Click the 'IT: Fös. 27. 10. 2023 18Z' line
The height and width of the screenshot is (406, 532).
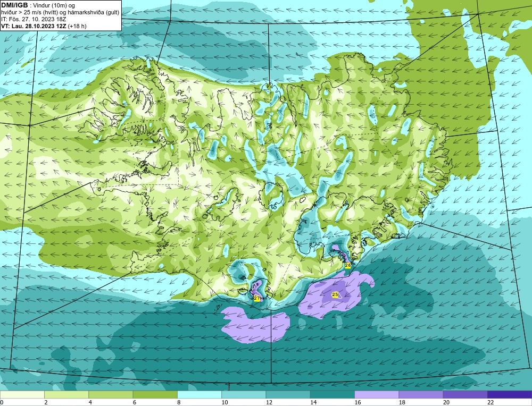click(x=33, y=19)
